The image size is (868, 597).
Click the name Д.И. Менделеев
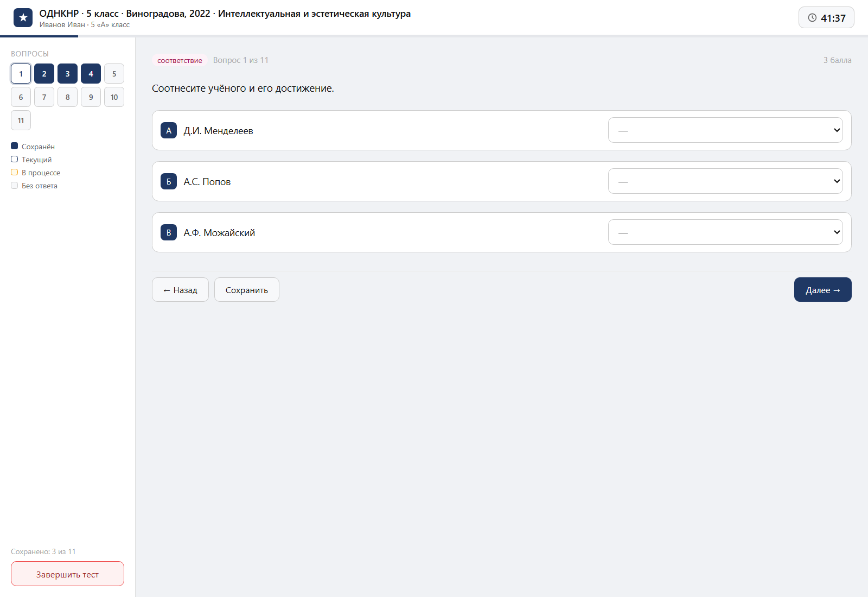coord(218,131)
